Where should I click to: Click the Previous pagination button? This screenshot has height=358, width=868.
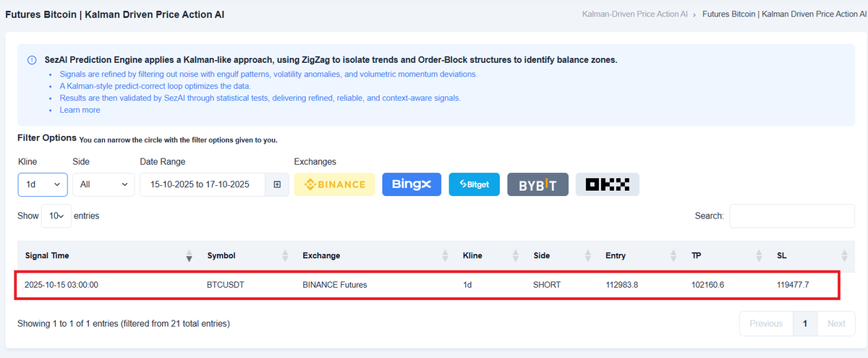(766, 323)
